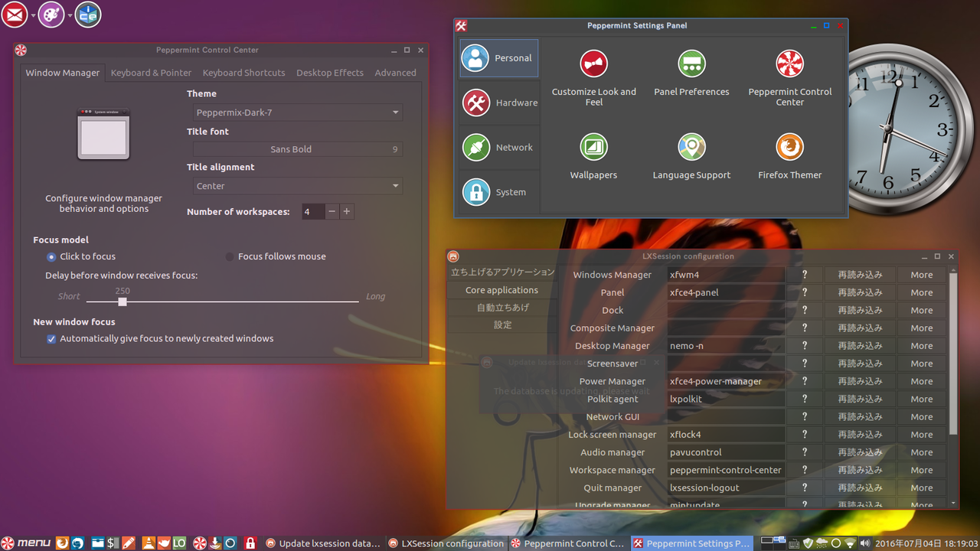
Task: Select the System category in Settings Panel
Action: coord(499,192)
